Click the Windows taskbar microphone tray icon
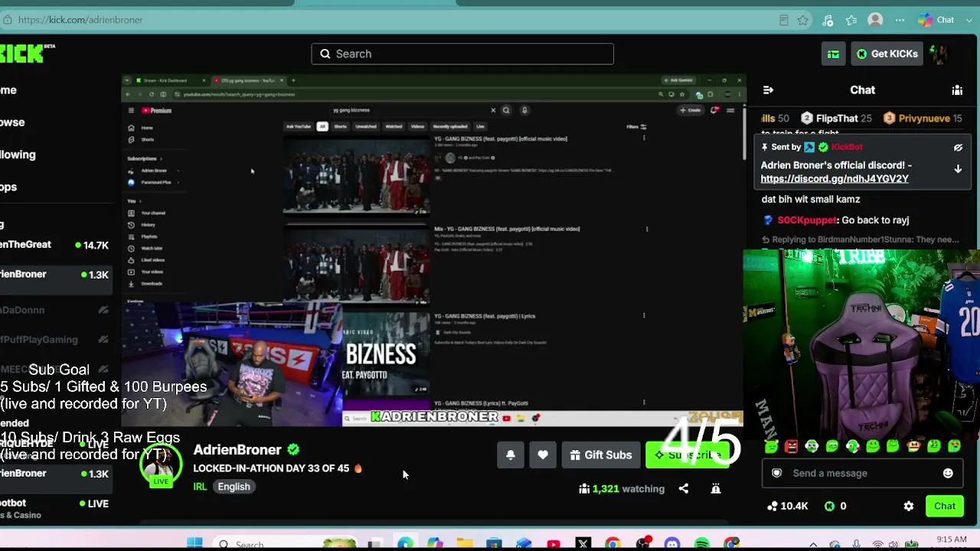The image size is (980, 551). pos(857,545)
